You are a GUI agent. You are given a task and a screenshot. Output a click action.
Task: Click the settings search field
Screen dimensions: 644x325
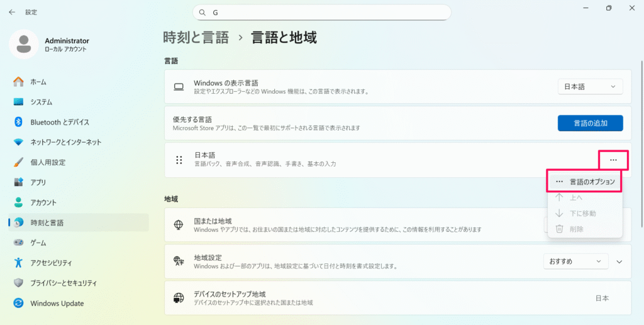tap(321, 13)
